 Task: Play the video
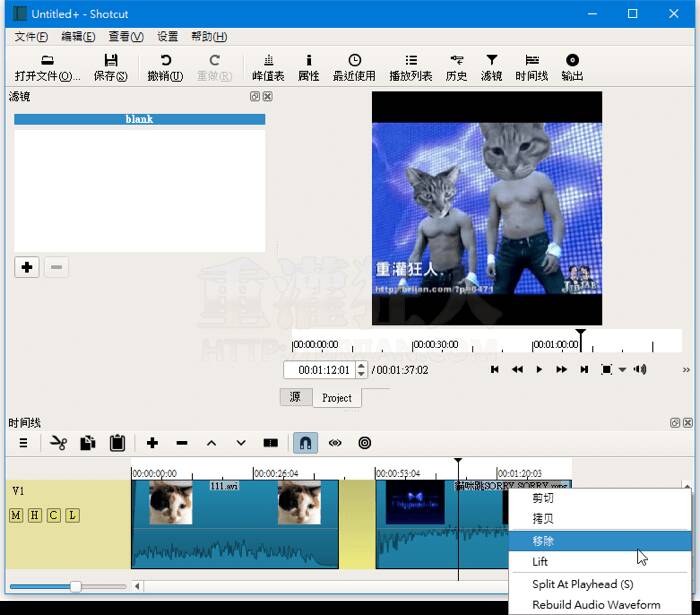pos(539,370)
